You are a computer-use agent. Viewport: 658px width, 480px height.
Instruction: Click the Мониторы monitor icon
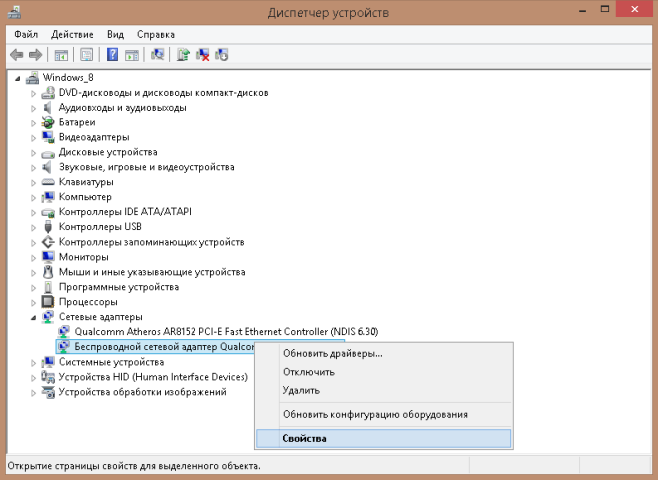pos(48,257)
